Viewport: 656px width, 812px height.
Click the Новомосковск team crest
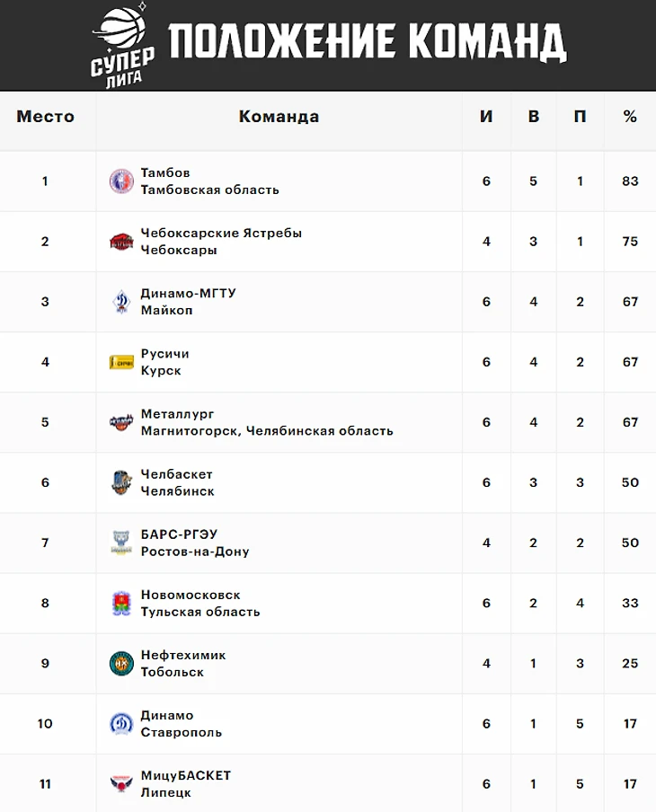[121, 603]
